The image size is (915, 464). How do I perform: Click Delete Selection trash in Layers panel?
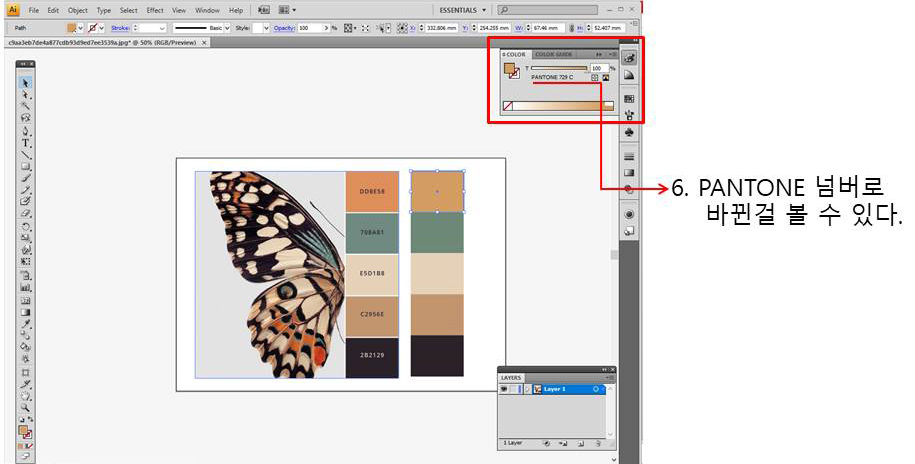point(598,444)
